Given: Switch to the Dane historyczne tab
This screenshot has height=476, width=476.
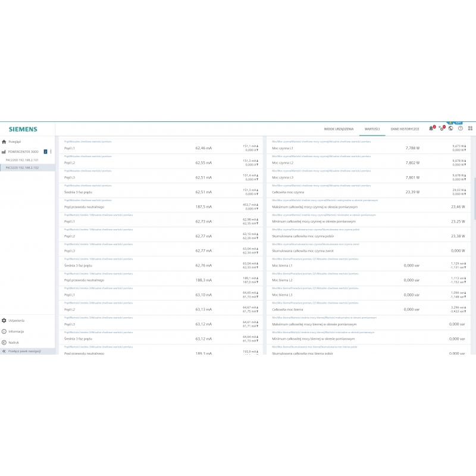Looking at the screenshot, I should [405, 129].
